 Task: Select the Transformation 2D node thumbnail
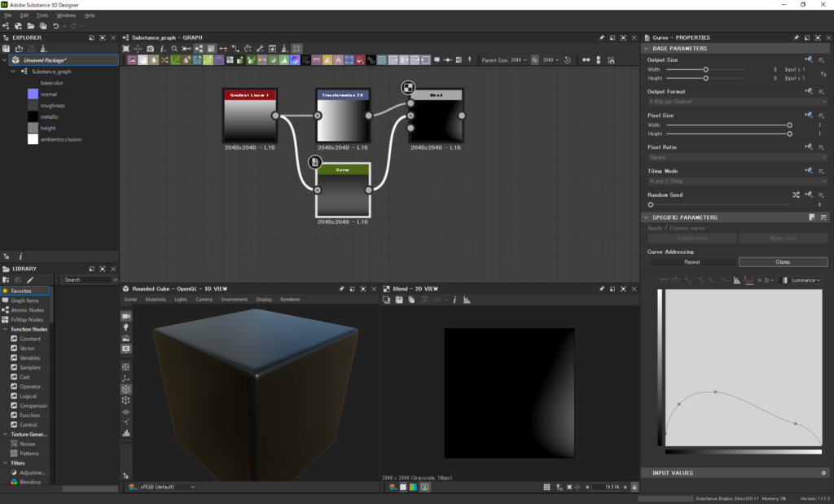click(343, 121)
